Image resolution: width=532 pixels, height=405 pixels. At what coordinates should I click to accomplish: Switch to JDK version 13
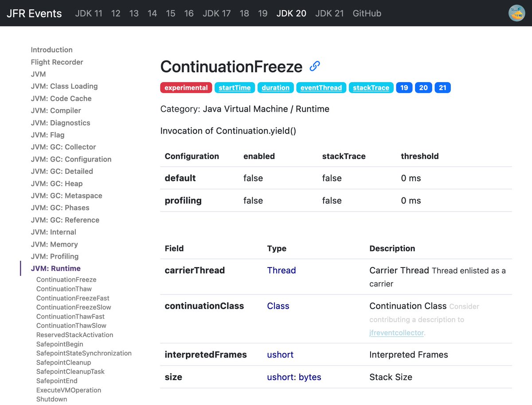pos(134,13)
